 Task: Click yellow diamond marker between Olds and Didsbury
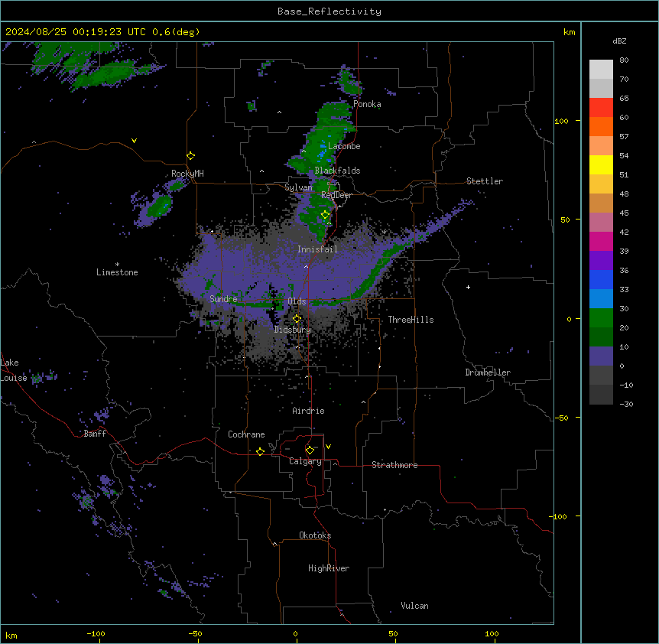pos(297,319)
